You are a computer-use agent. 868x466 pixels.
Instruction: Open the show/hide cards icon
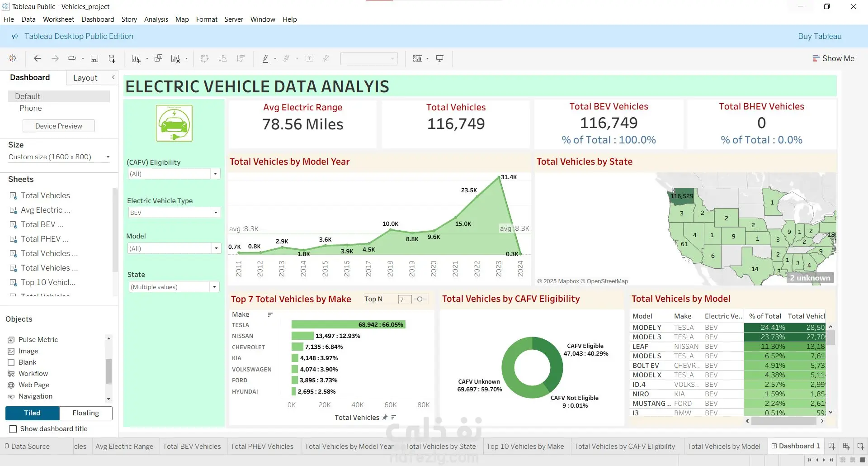418,58
